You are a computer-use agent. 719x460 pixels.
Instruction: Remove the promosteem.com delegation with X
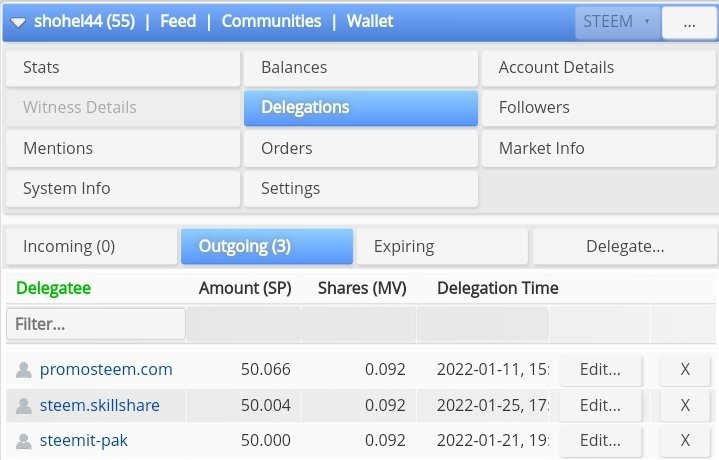coord(685,370)
